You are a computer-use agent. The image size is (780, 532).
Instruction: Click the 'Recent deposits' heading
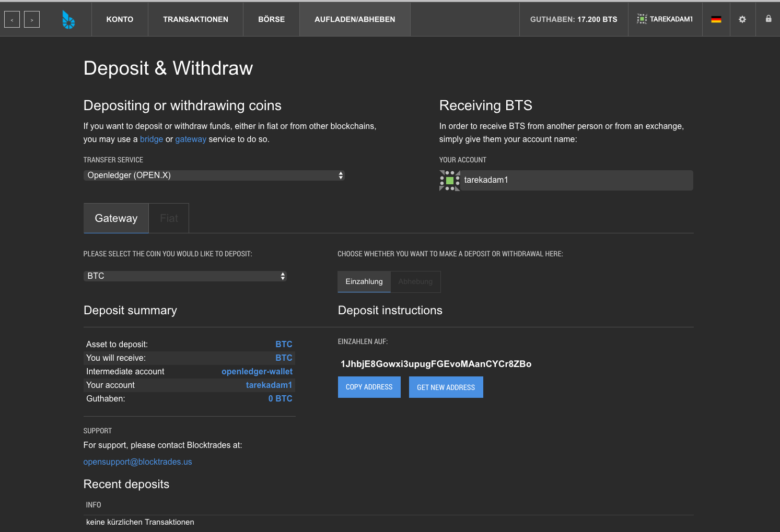coord(126,484)
